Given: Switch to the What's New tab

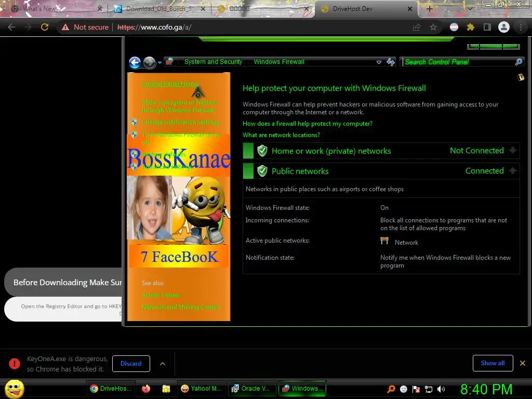Looking at the screenshot, I should coord(54,9).
